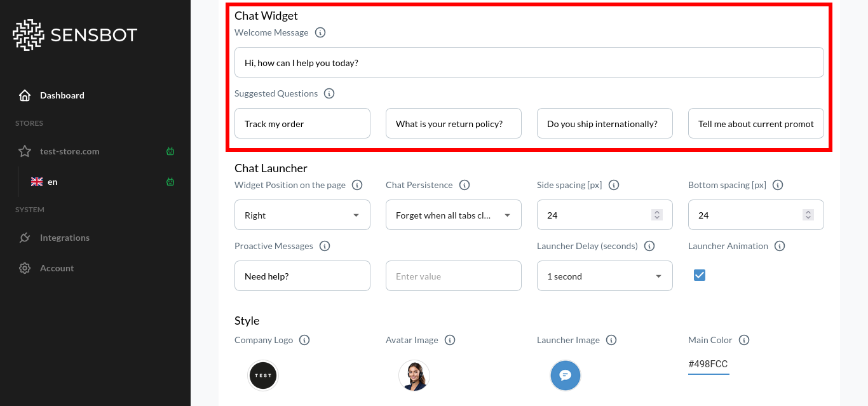
Task: Select Dashboard in the sidebar
Action: (62, 95)
